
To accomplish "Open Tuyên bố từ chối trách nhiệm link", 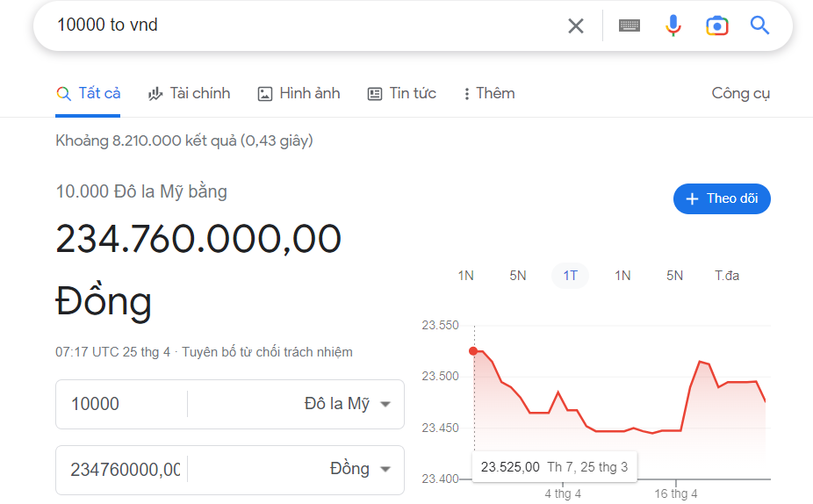I will (267, 352).
